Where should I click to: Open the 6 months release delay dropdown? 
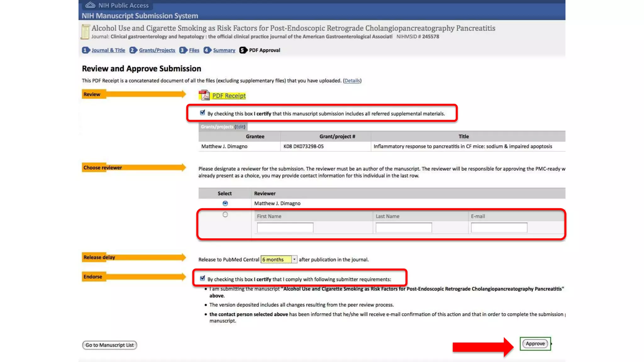click(279, 259)
